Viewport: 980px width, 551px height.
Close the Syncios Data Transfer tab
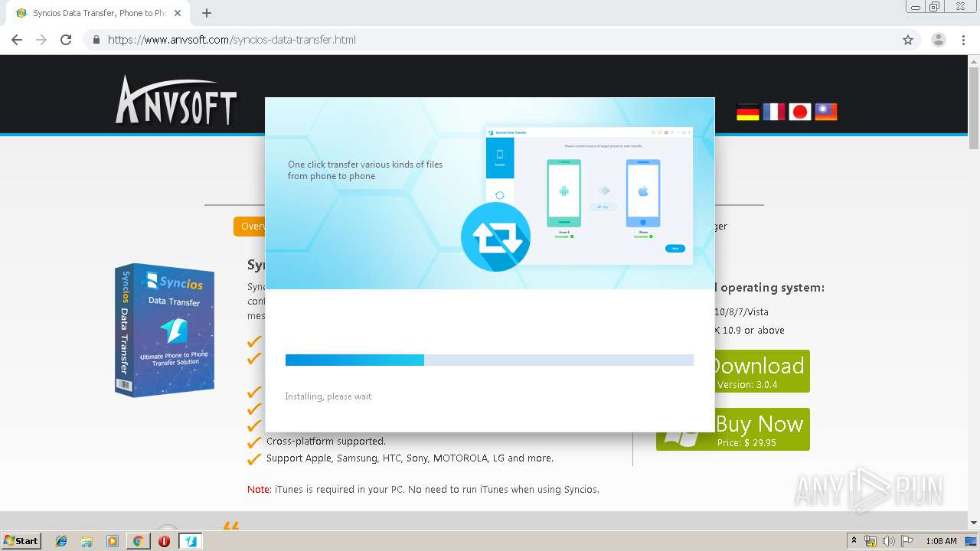click(x=178, y=13)
